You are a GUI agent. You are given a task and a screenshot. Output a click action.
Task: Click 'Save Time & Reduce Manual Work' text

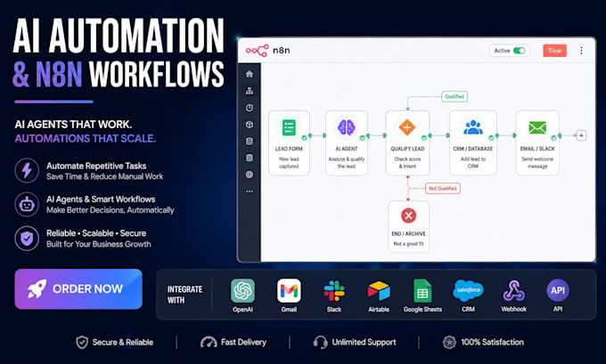(105, 177)
